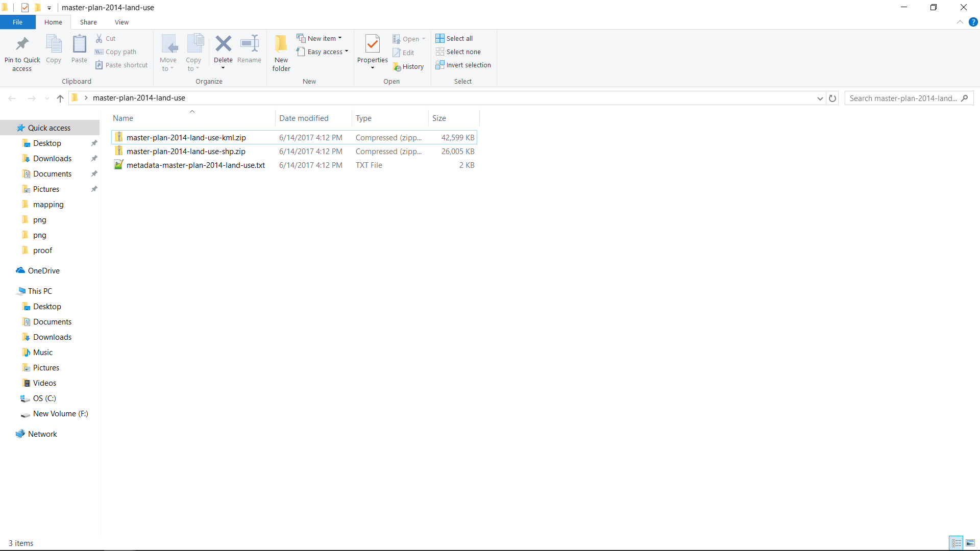This screenshot has height=551, width=980.
Task: Click Pin to Quick access icon
Action: [22, 44]
